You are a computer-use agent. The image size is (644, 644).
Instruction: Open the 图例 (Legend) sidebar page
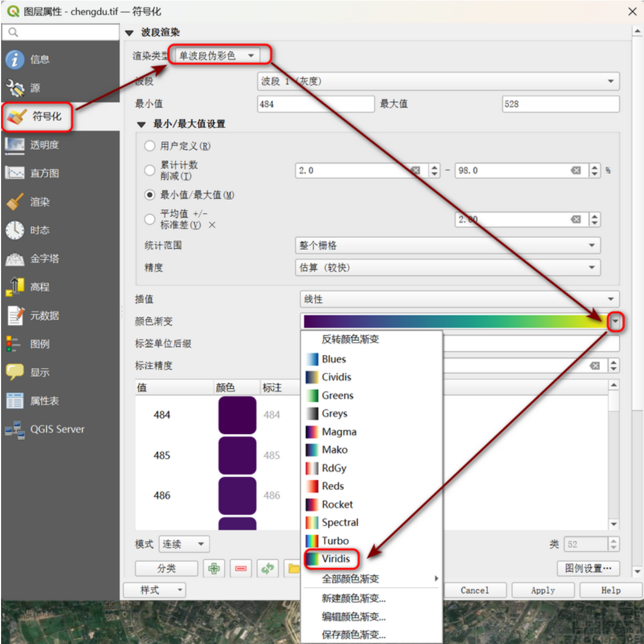(x=60, y=344)
